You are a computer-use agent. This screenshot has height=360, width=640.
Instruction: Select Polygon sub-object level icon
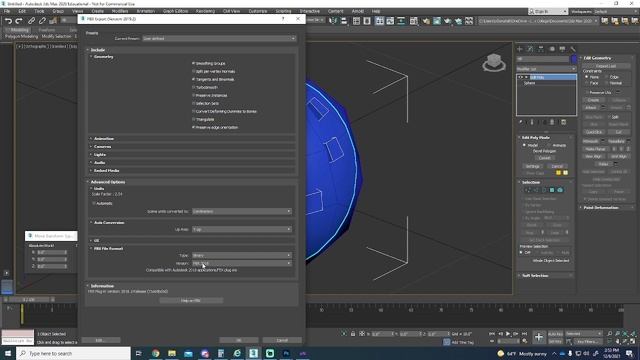(x=552, y=190)
